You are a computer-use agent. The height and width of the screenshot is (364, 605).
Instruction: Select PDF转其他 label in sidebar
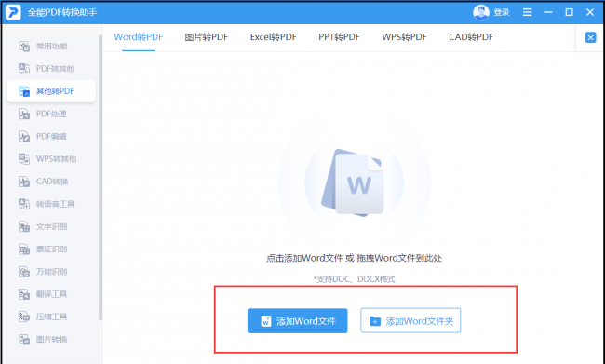55,69
